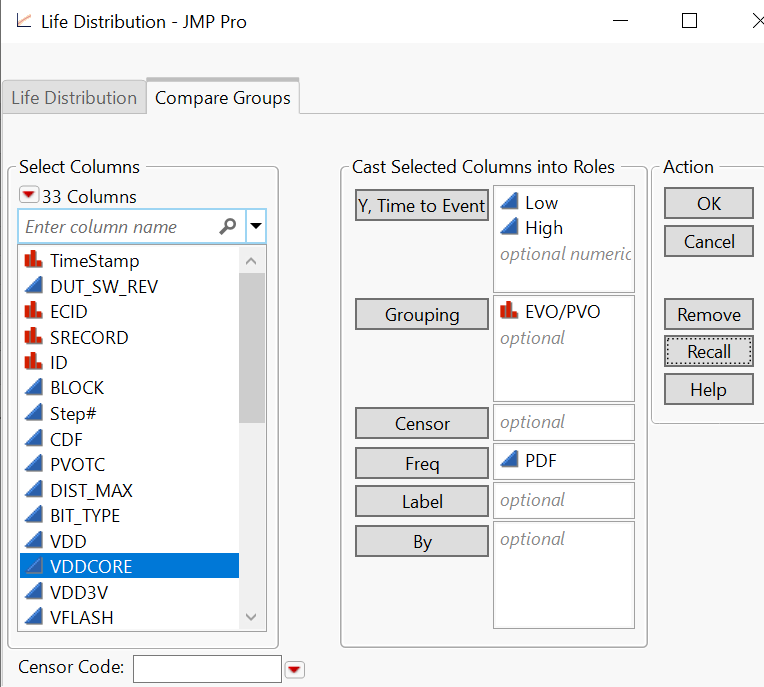Click the blue icon beside Low role entry
764x687 pixels.
tap(509, 203)
